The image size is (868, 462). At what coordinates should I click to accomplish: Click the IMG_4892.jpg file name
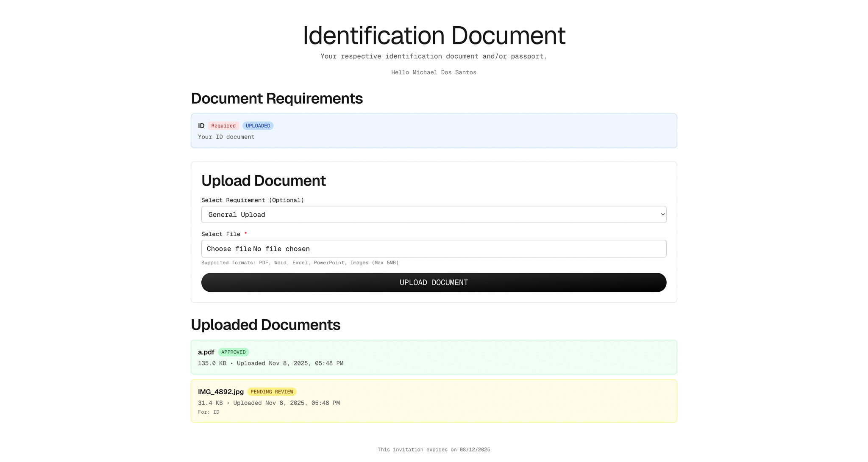(x=221, y=392)
